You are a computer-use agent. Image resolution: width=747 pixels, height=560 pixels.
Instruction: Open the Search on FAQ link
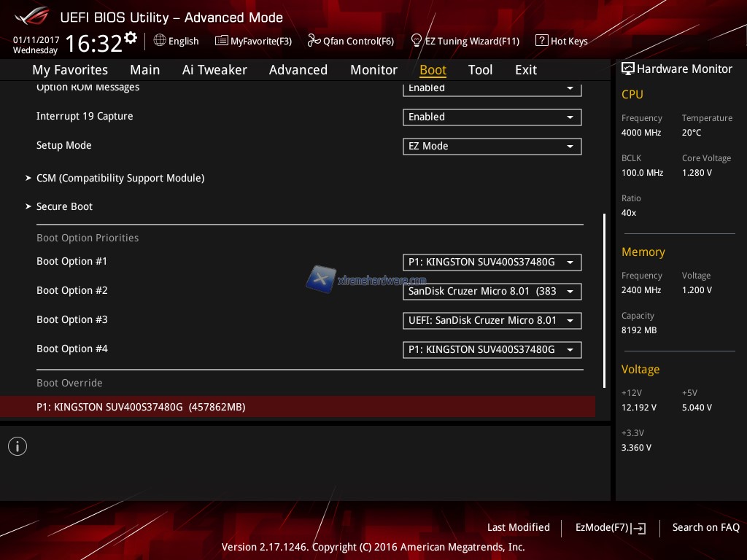pos(705,527)
